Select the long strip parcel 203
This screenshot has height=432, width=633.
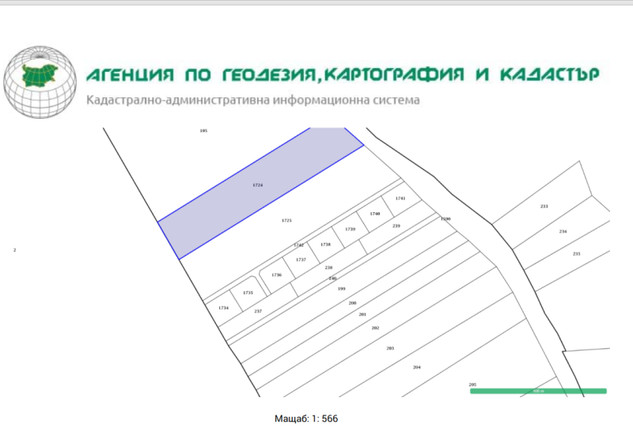coord(390,348)
